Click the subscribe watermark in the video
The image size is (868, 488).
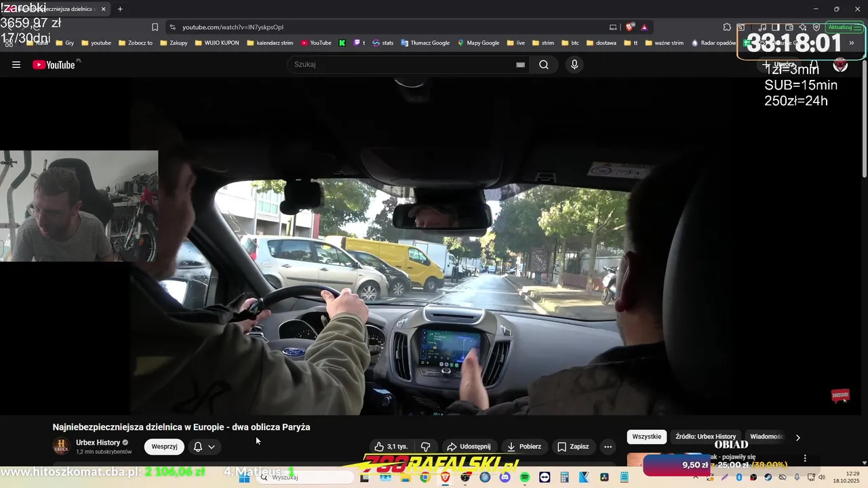pyautogui.click(x=840, y=395)
